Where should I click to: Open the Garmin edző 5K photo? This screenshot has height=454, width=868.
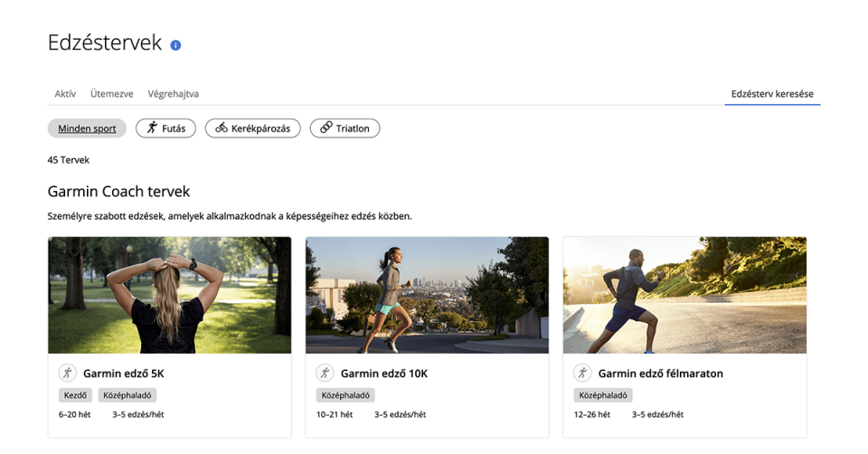[169, 295]
